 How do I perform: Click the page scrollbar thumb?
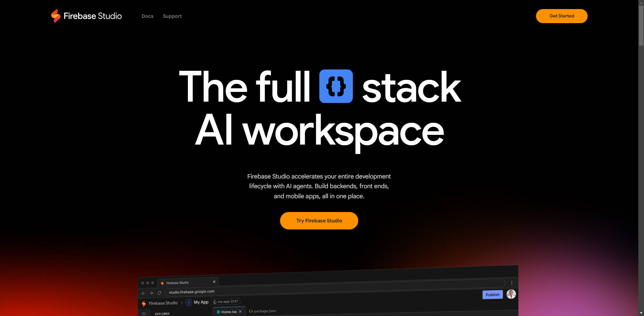click(641, 26)
